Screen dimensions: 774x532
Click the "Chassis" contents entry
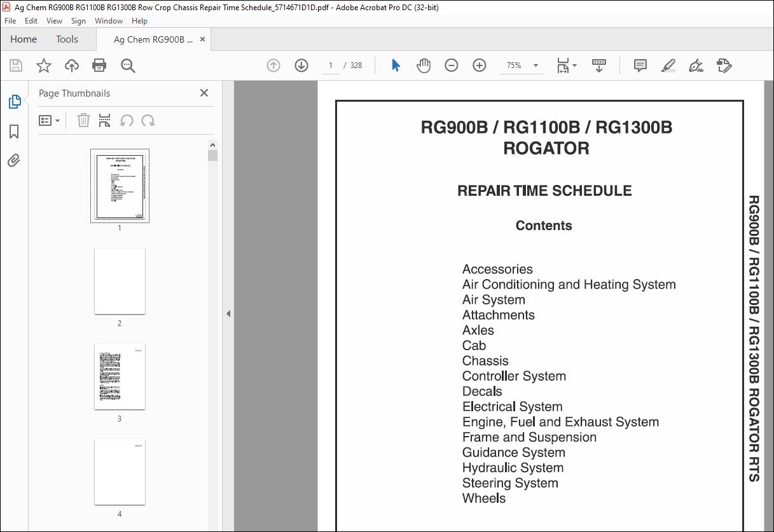[x=485, y=361]
